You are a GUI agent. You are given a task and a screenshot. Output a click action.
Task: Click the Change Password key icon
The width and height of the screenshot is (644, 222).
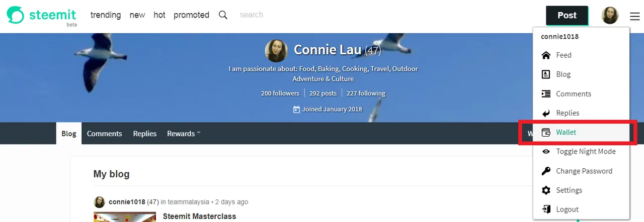[x=546, y=171]
